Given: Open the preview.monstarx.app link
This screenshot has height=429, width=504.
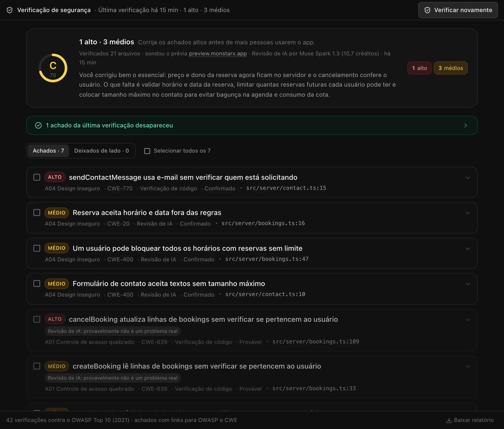Looking at the screenshot, I should (218, 53).
